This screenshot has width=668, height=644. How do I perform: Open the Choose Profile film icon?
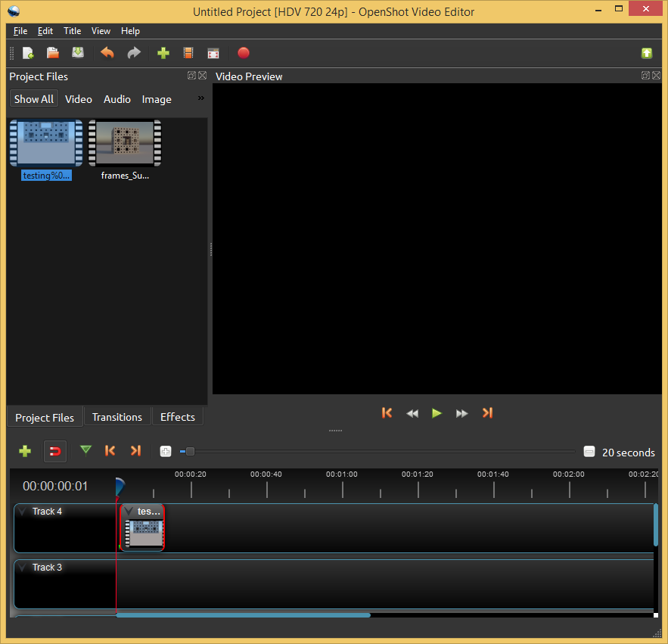(188, 53)
